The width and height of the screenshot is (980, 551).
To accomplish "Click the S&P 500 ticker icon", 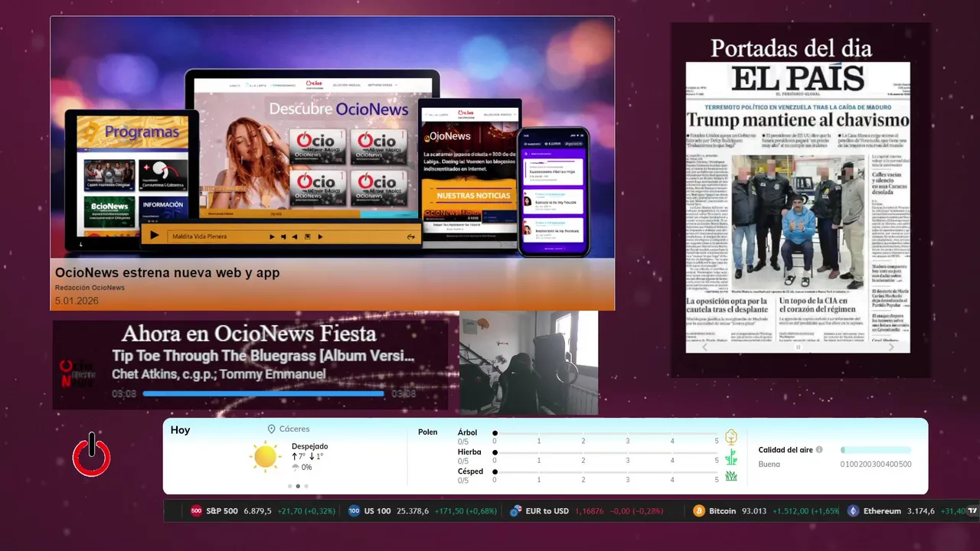I will [x=196, y=511].
